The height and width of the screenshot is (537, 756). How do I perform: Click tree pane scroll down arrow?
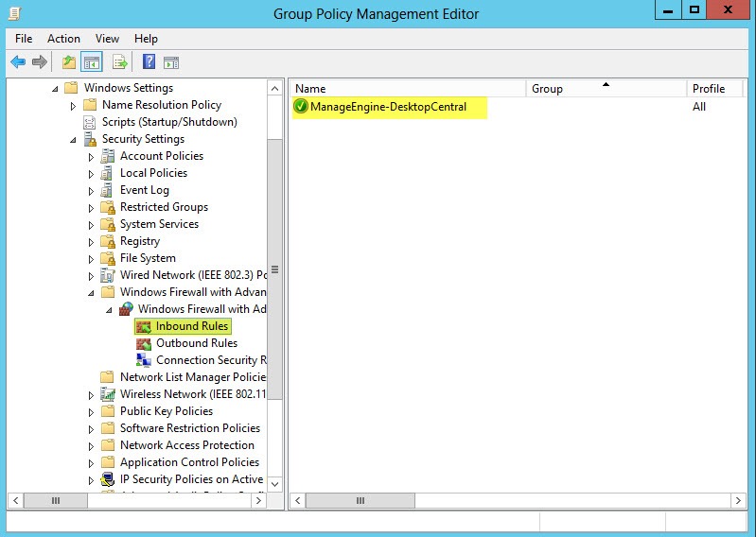(274, 484)
